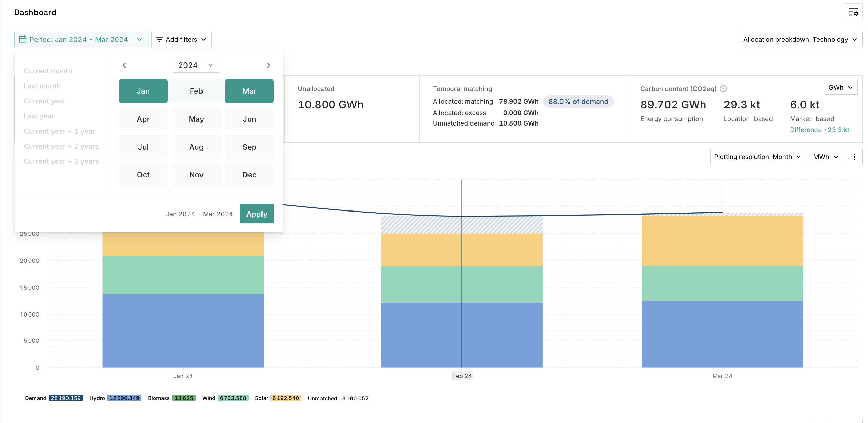Open Plotting resolution: Month dropdown
Screen dimensions: 868x423
(758, 157)
